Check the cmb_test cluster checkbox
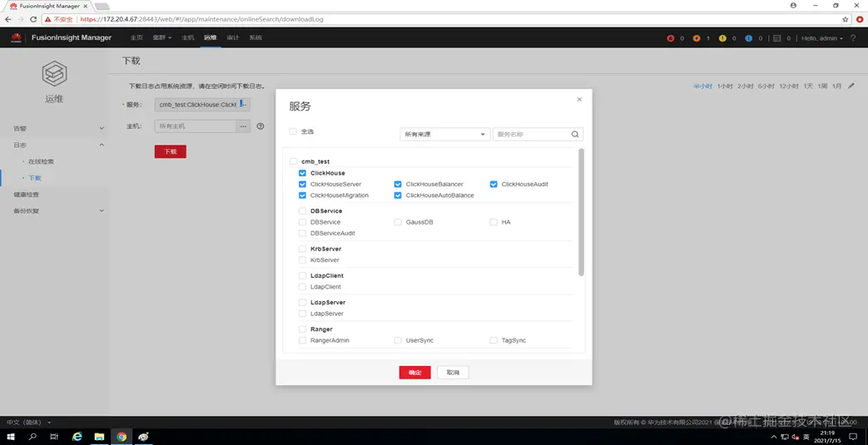The height and width of the screenshot is (445, 868). [294, 161]
